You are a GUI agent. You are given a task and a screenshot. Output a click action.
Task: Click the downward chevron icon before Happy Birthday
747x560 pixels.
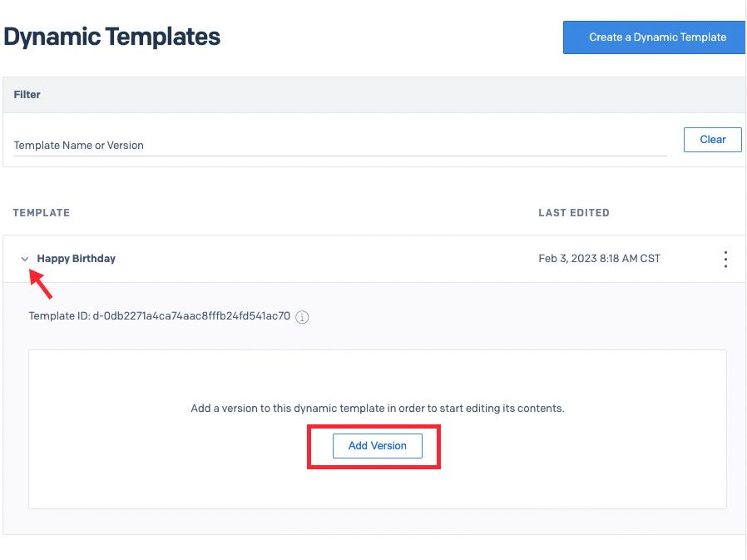coord(25,259)
